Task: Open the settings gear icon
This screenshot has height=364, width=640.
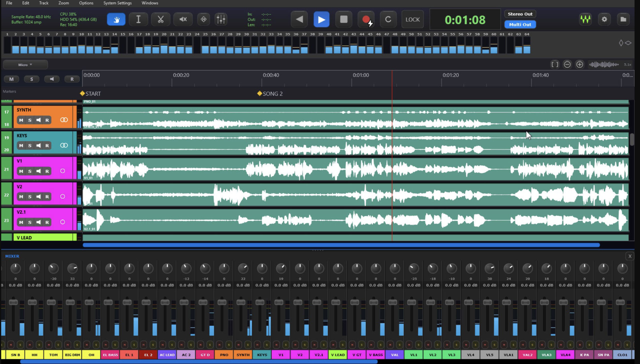Action: pyautogui.click(x=604, y=19)
